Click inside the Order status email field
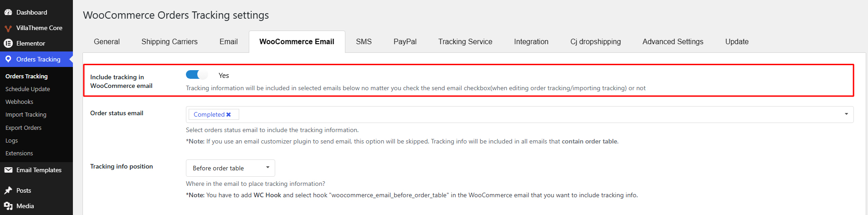Image resolution: width=868 pixels, height=215 pixels. point(519,114)
